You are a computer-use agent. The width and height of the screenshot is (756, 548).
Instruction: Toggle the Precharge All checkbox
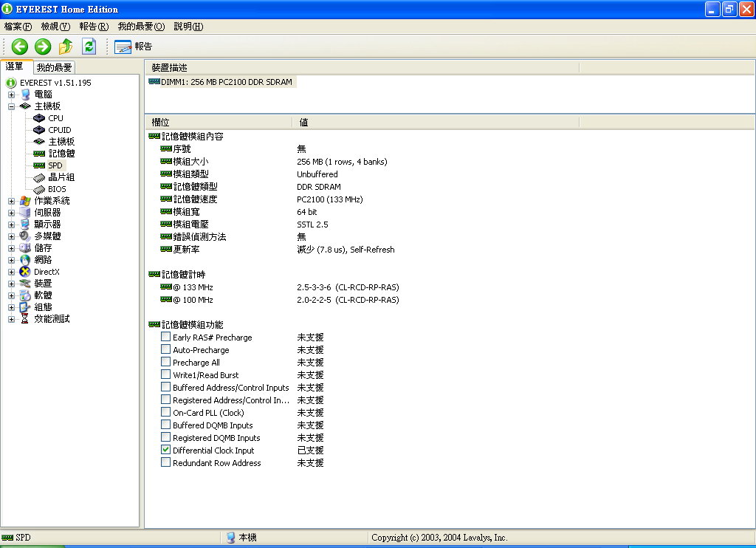pos(165,362)
